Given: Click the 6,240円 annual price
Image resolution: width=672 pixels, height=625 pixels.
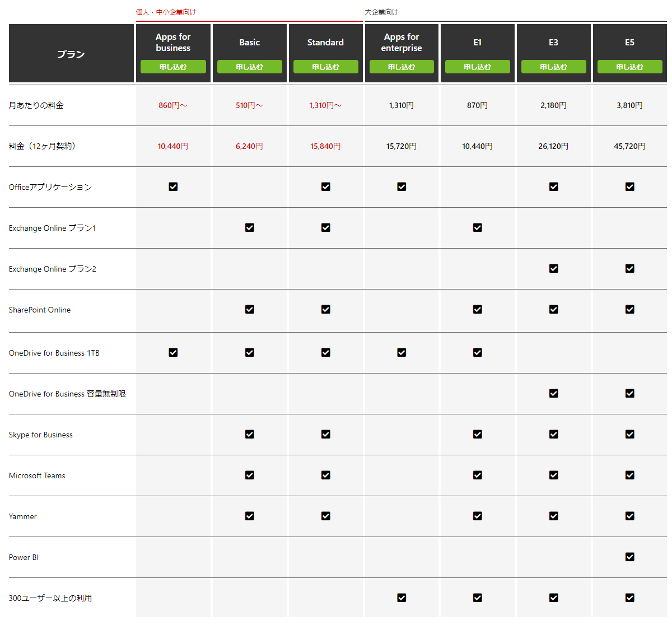Looking at the screenshot, I should click(x=249, y=146).
